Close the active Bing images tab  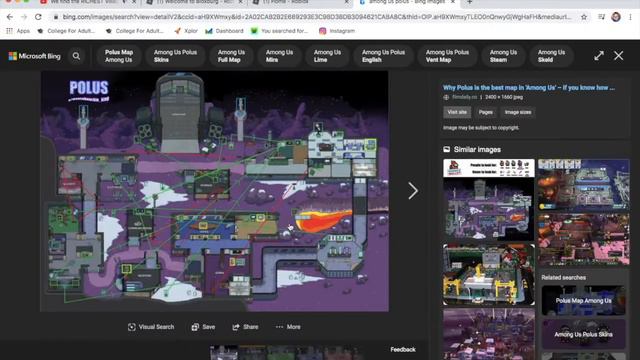(452, 2)
